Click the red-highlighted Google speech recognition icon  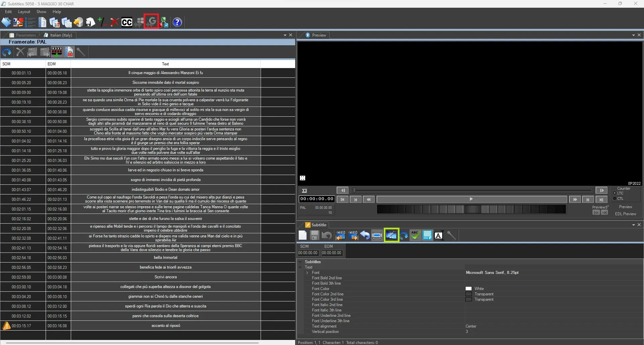[151, 22]
